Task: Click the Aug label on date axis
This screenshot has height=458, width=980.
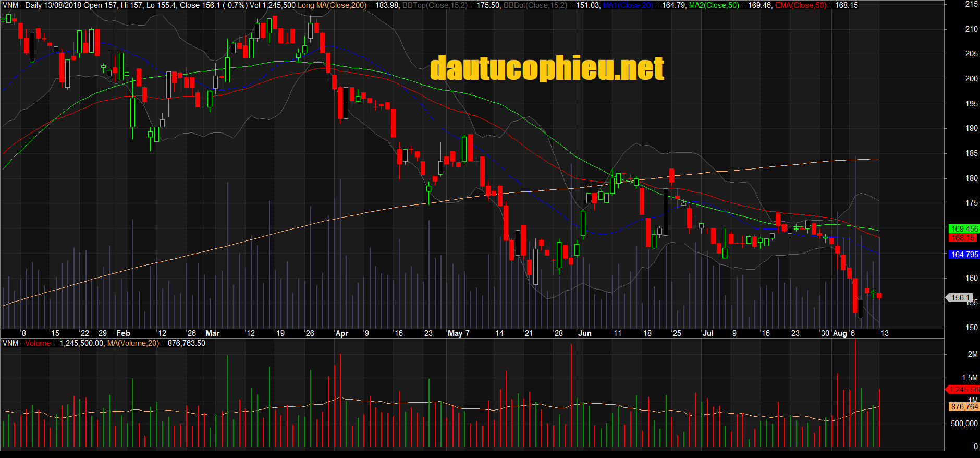Action: 840,333
